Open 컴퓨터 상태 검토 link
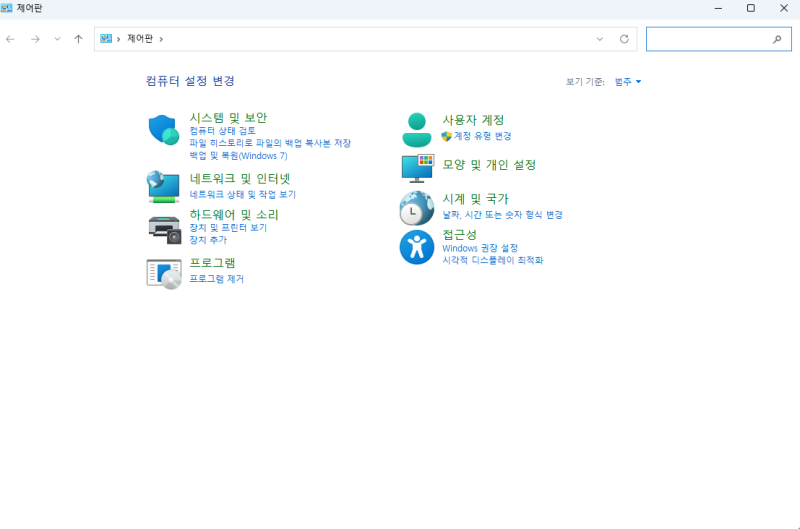Viewport: 800px width, 529px height. pos(222,131)
